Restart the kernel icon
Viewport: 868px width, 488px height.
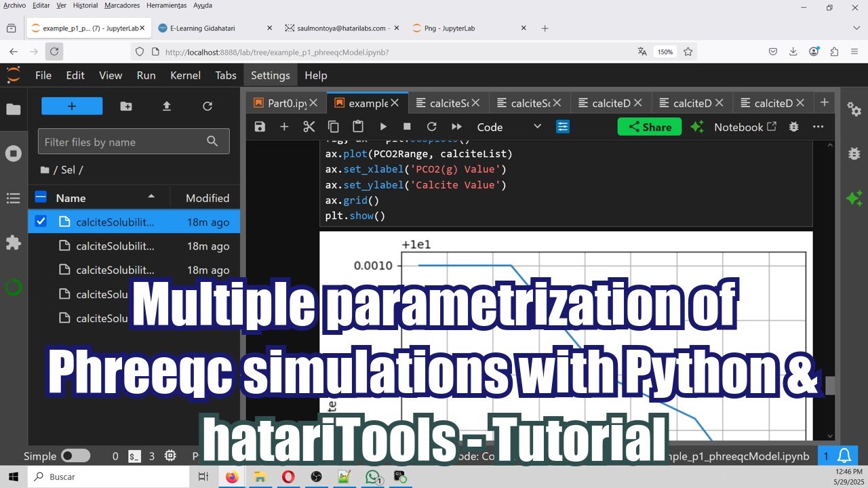tap(431, 127)
